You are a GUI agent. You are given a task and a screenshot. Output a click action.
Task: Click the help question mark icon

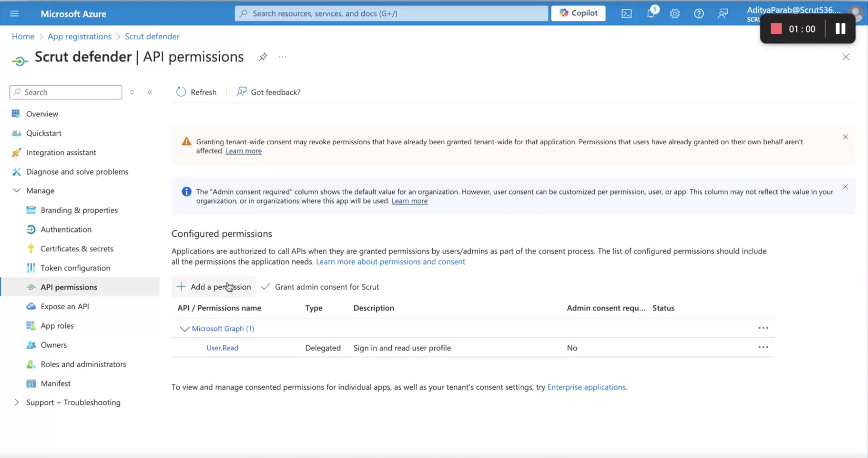(x=699, y=14)
